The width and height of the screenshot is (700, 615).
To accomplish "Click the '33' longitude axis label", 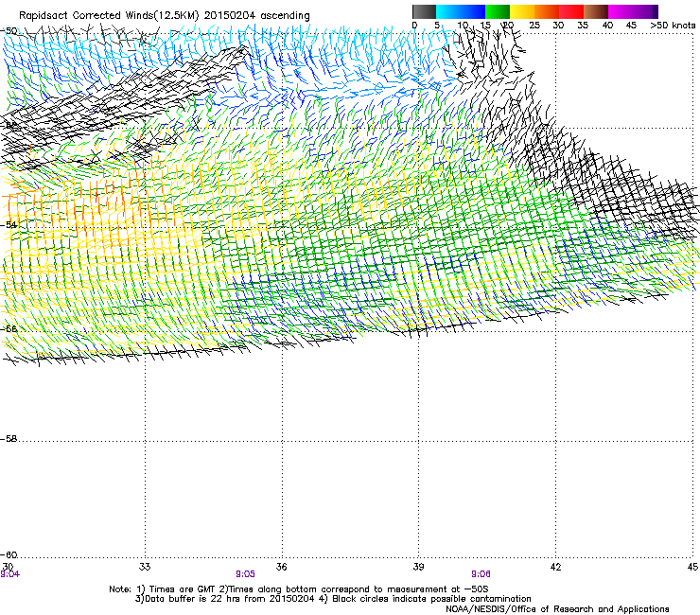I will [x=145, y=567].
